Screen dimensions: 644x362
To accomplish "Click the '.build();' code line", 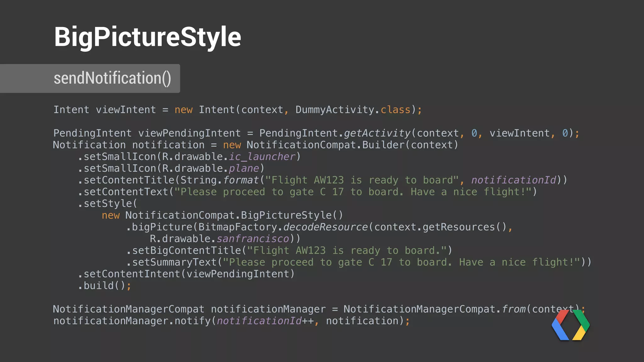I will pyautogui.click(x=104, y=286).
